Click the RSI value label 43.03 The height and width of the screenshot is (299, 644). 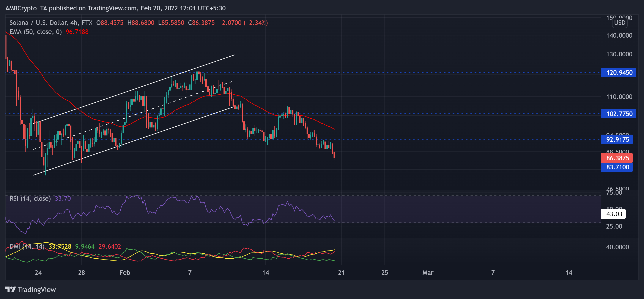tap(613, 214)
